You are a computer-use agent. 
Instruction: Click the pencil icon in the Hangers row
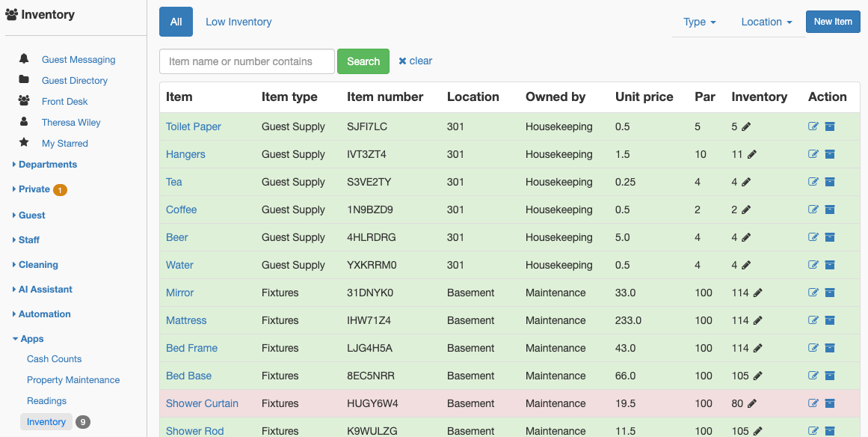click(x=752, y=155)
